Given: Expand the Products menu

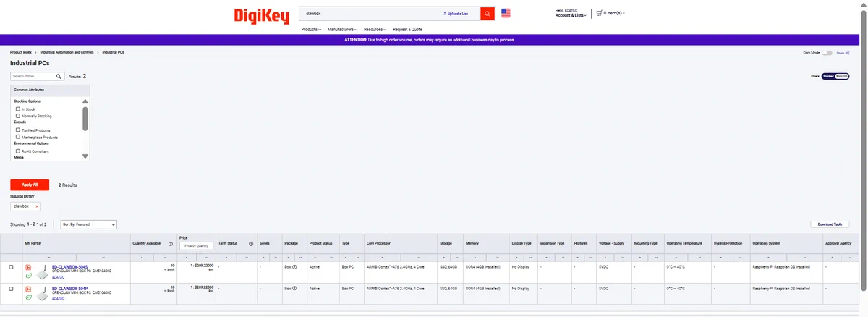Looking at the screenshot, I should 311,29.
